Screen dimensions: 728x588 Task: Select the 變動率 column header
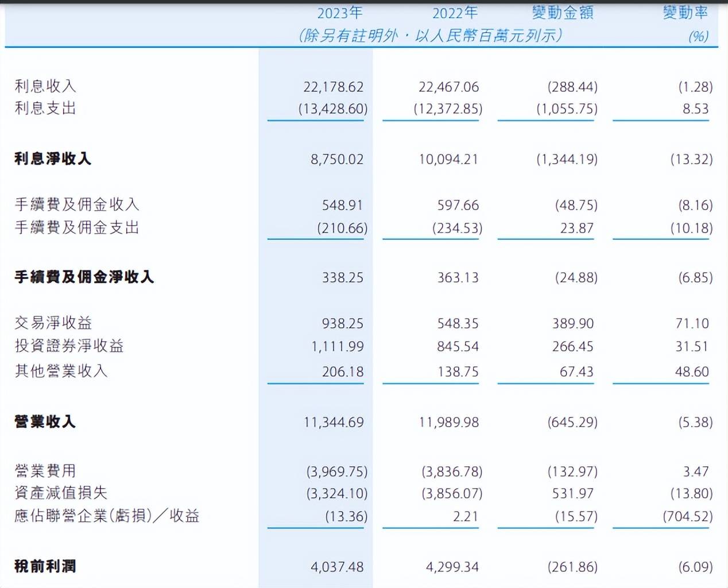pyautogui.click(x=686, y=13)
